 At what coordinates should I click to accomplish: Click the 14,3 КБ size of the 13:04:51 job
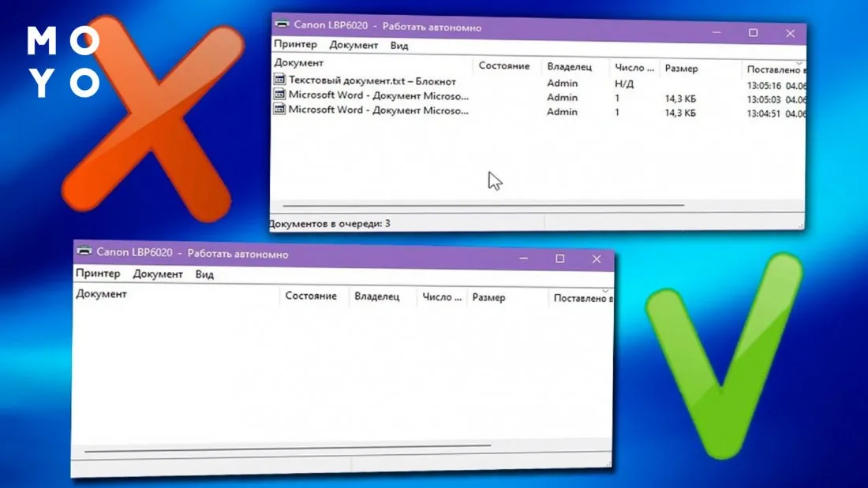point(680,113)
